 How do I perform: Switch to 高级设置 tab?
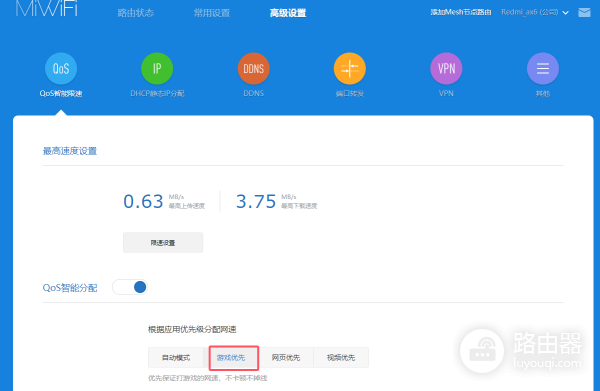tap(288, 13)
